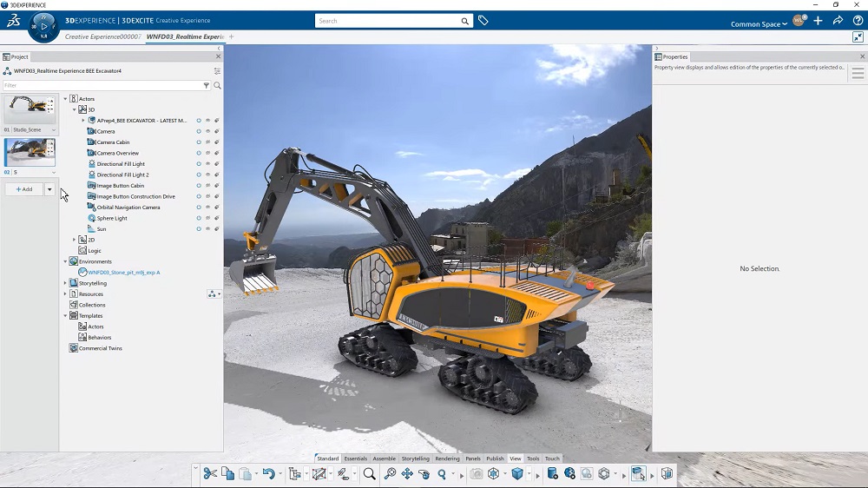Select the Logic tree item

[x=95, y=250]
